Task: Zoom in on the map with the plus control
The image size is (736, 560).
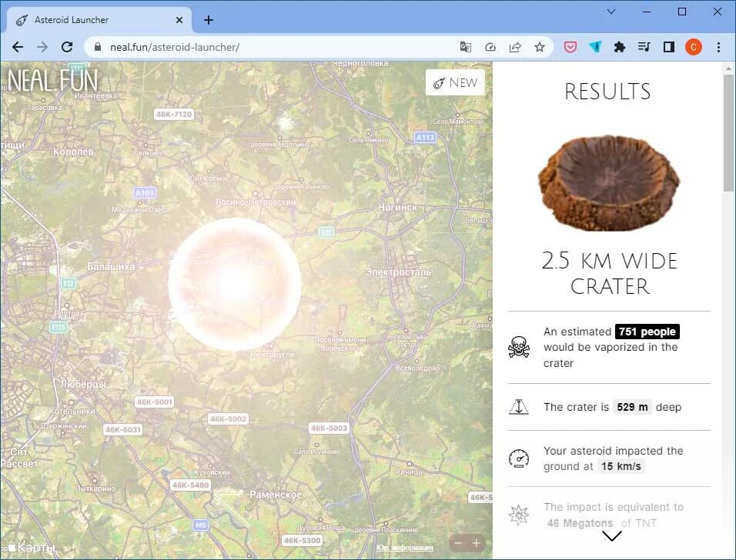Action: pyautogui.click(x=477, y=542)
